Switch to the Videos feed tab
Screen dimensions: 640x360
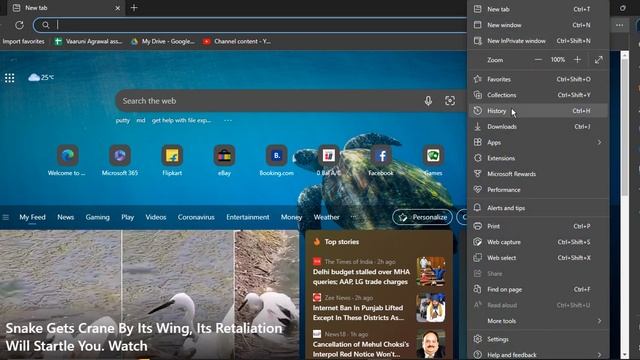click(x=156, y=217)
